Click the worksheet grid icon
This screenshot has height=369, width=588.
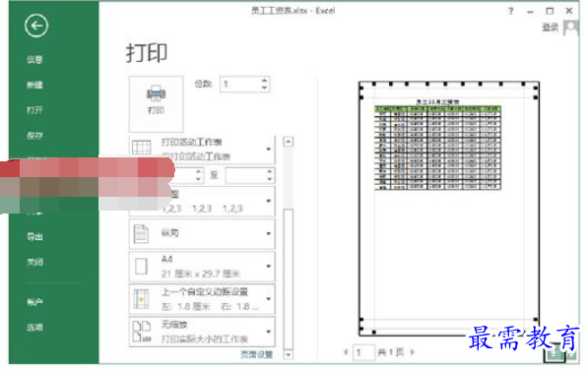point(142,148)
